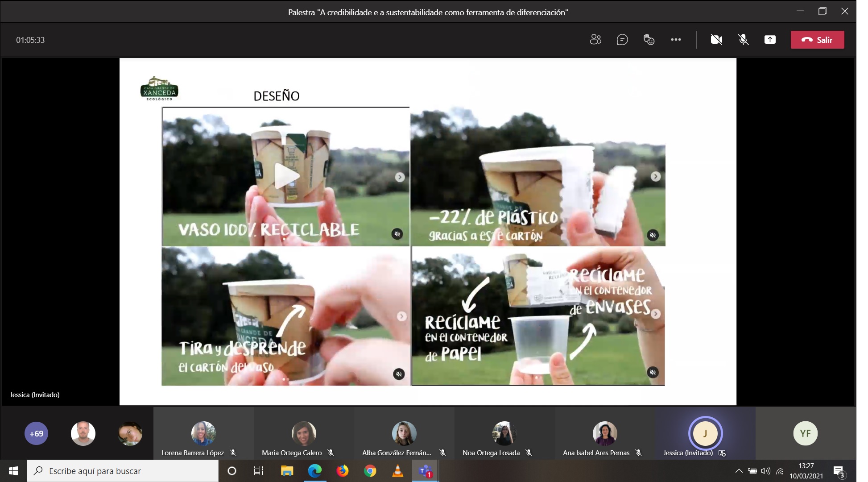This screenshot has width=868, height=482.
Task: Play the 'Vaso 100% reciclable' video
Action: tap(286, 176)
